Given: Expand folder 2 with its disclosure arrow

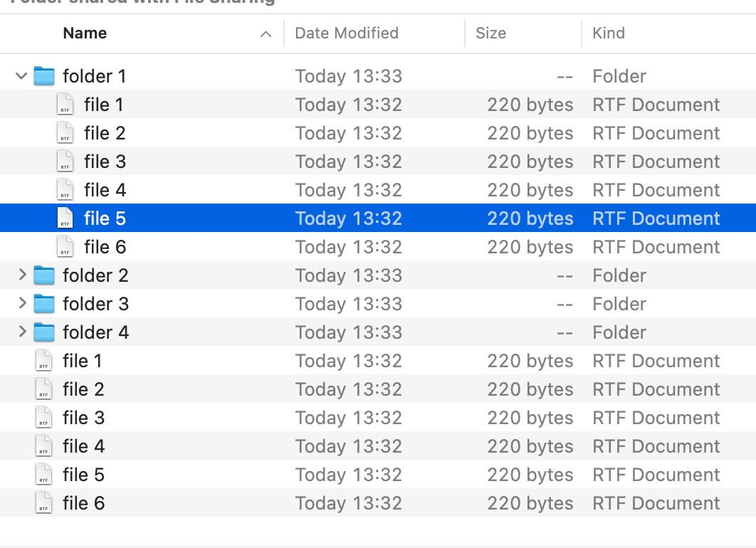Looking at the screenshot, I should pos(21,275).
